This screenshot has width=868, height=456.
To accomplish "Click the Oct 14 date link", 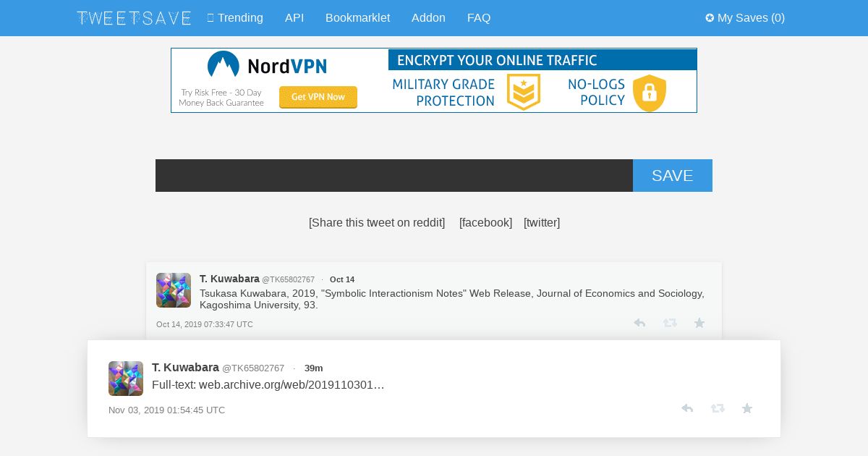I will pos(342,279).
